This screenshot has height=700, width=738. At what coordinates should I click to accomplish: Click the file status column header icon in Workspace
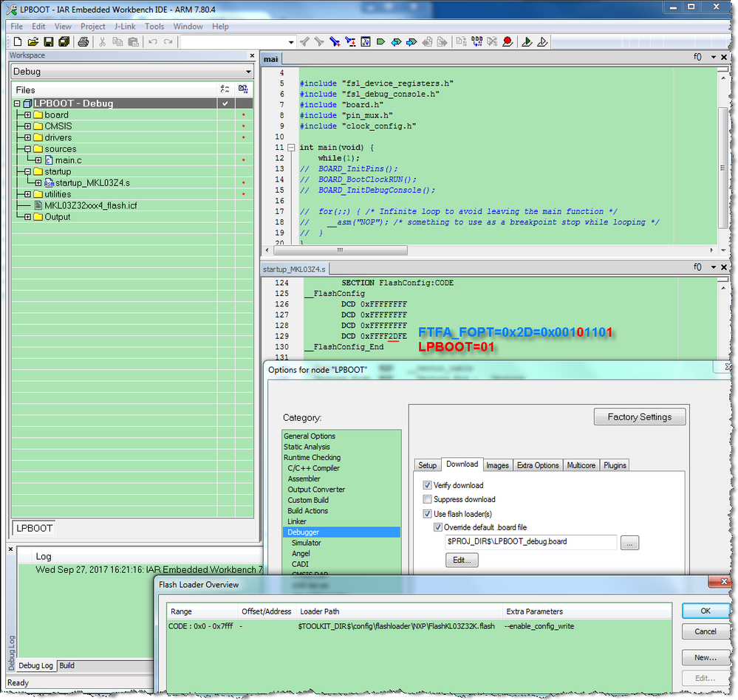click(x=225, y=89)
